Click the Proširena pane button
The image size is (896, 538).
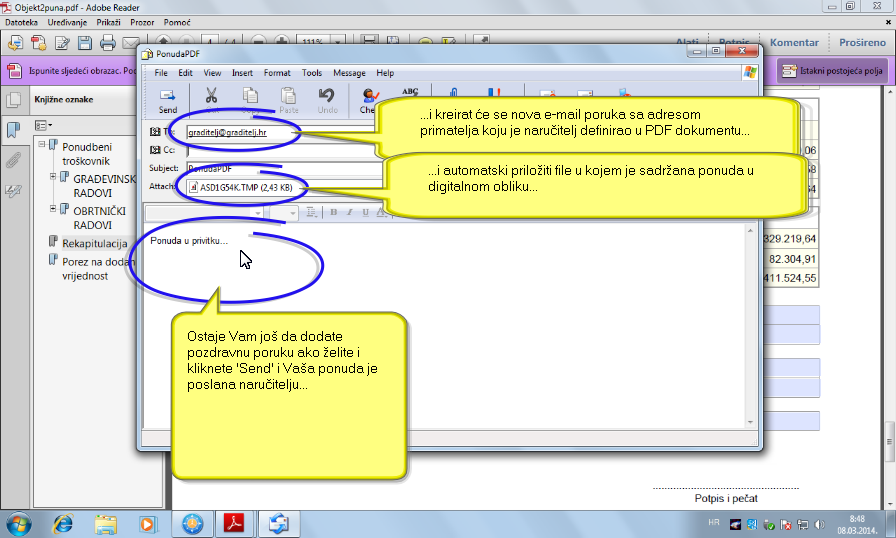coord(862,42)
